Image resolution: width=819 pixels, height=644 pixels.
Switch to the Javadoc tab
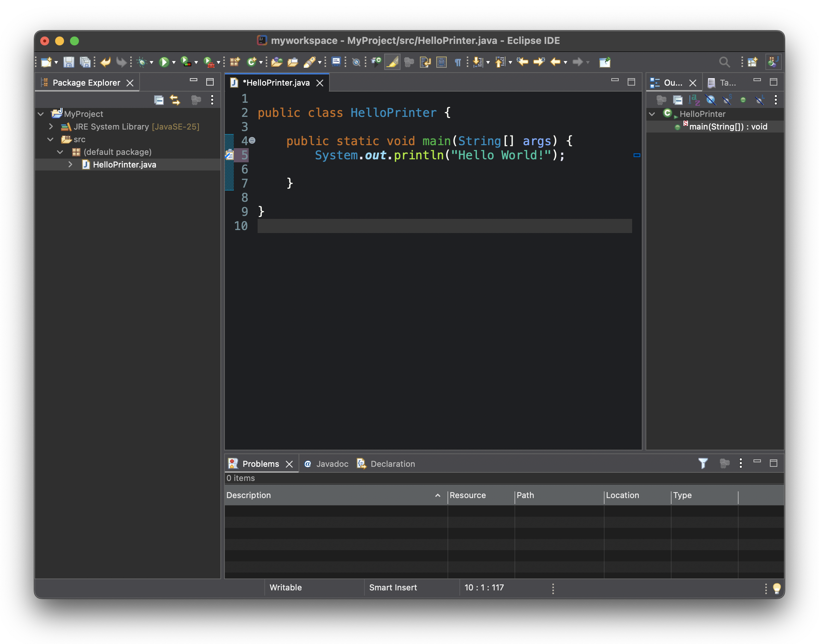coord(327,464)
